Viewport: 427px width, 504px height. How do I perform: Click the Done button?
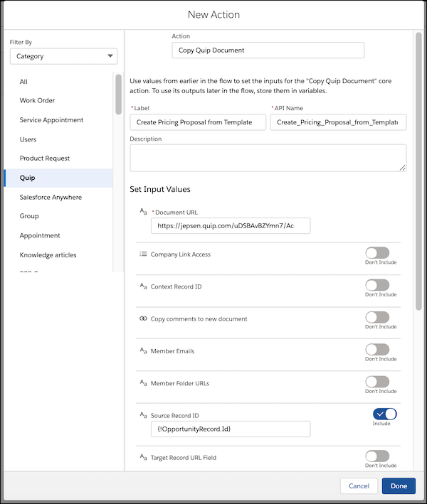[399, 486]
